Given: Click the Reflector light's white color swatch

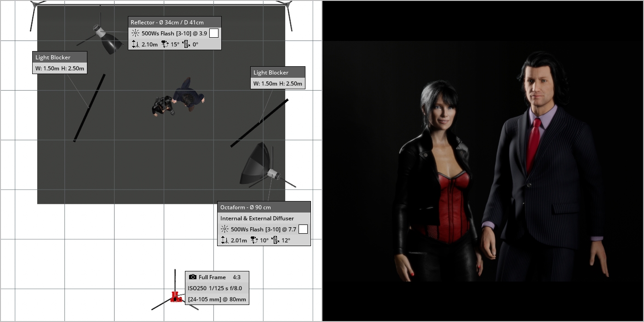Looking at the screenshot, I should point(214,33).
